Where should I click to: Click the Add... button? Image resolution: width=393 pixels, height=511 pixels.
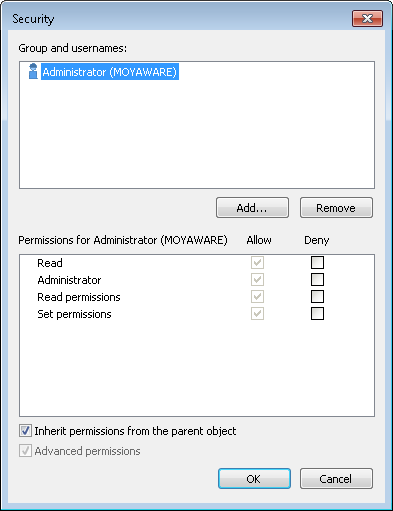252,208
